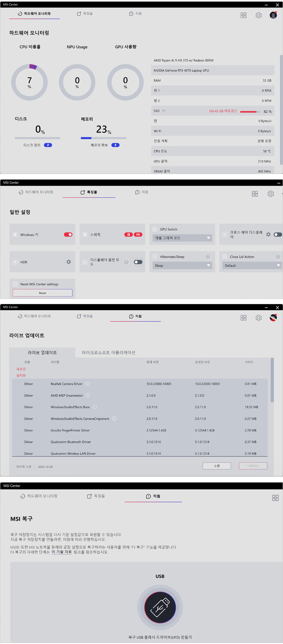Click the GPU 사용량 0% gauge
The height and width of the screenshot is (644, 283).
coord(125,82)
